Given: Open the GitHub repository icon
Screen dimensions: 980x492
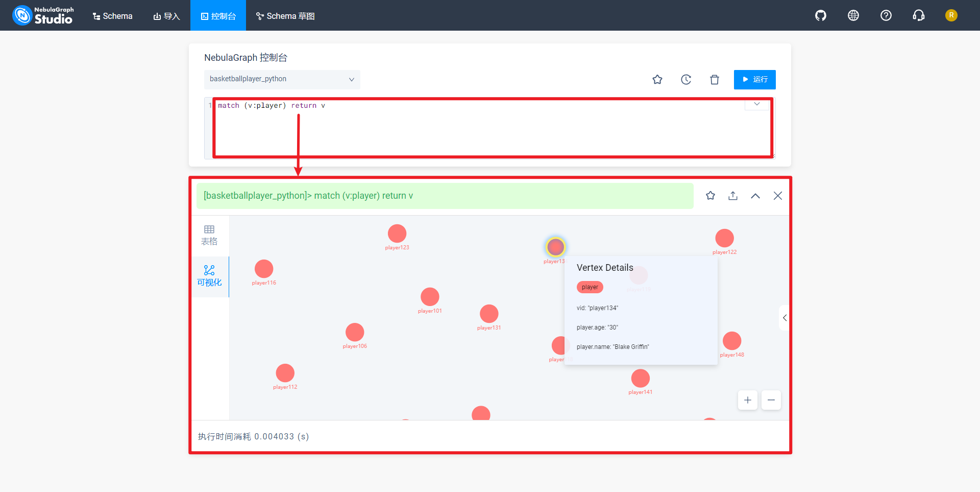Looking at the screenshot, I should [x=821, y=15].
